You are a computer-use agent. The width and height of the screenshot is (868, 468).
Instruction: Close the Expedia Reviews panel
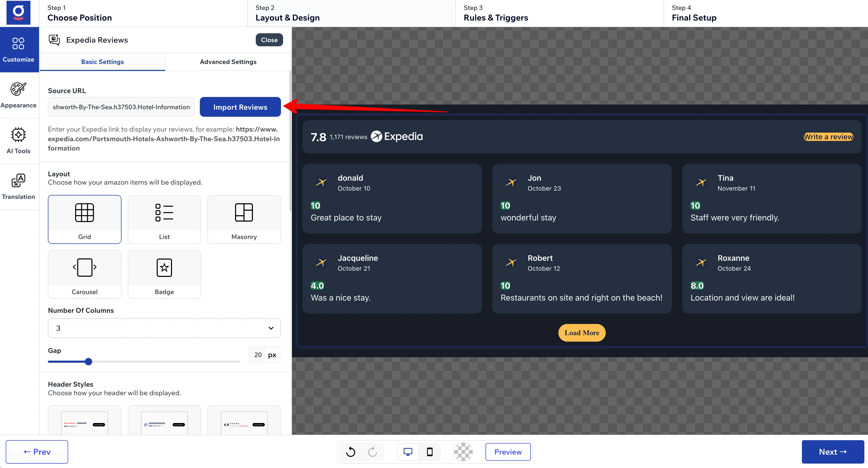(269, 40)
